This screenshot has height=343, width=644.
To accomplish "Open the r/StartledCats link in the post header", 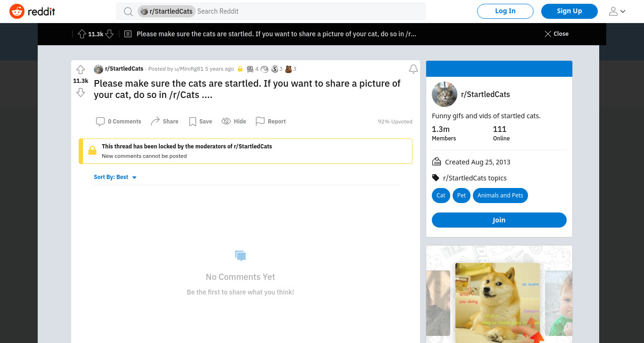I will (124, 69).
